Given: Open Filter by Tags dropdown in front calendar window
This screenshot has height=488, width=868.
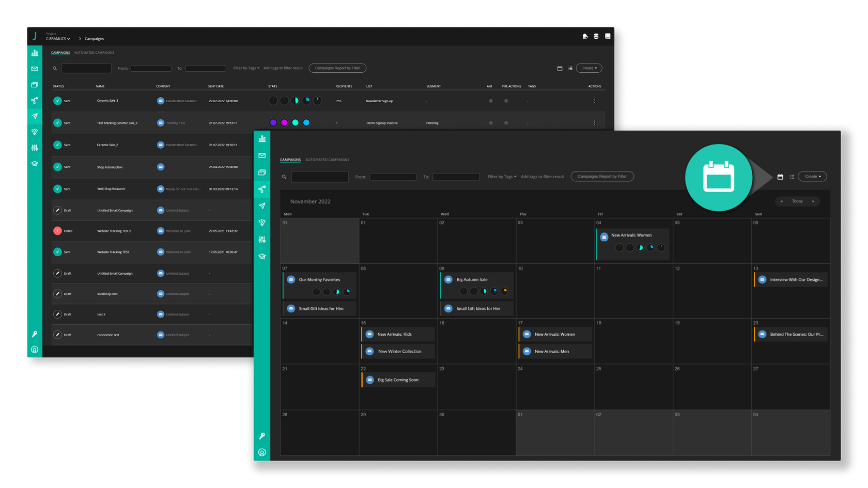Looking at the screenshot, I should [502, 177].
